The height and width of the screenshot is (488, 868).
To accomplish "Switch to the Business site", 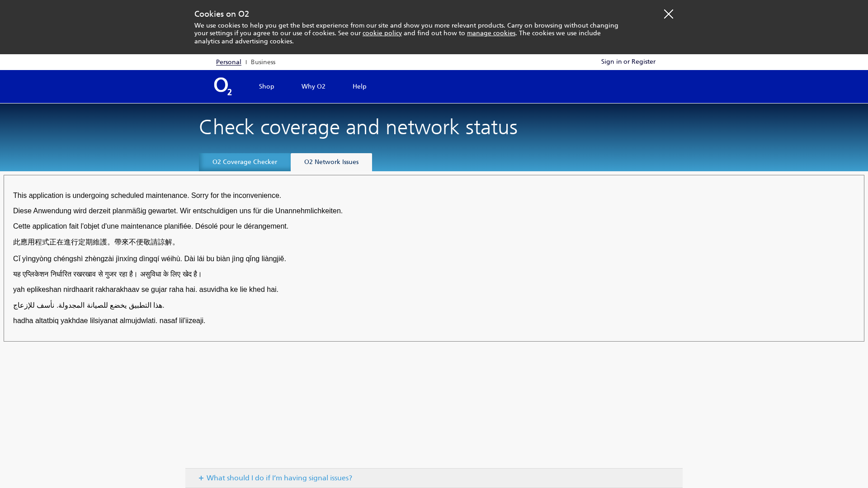I will 263,62.
